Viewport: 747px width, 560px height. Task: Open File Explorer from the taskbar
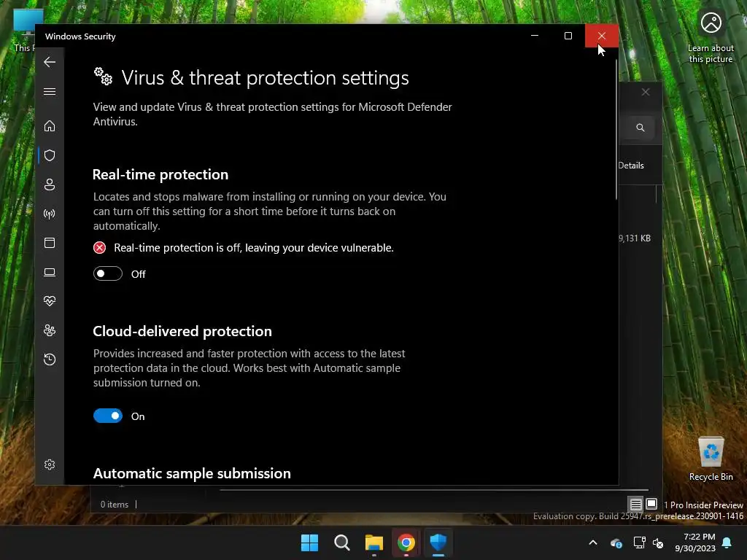[374, 542]
